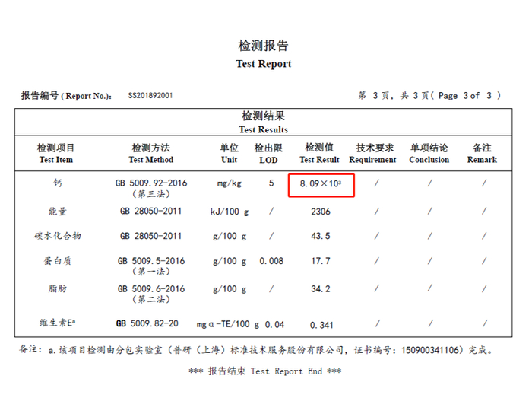This screenshot has width=532, height=401.
Task: Click the vitamin E result 0.341
Action: (321, 325)
